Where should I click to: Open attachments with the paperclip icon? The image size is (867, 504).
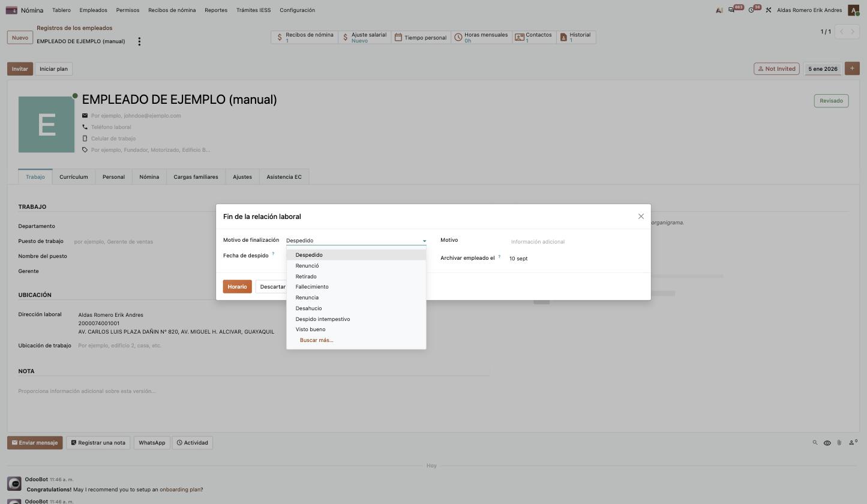839,443
